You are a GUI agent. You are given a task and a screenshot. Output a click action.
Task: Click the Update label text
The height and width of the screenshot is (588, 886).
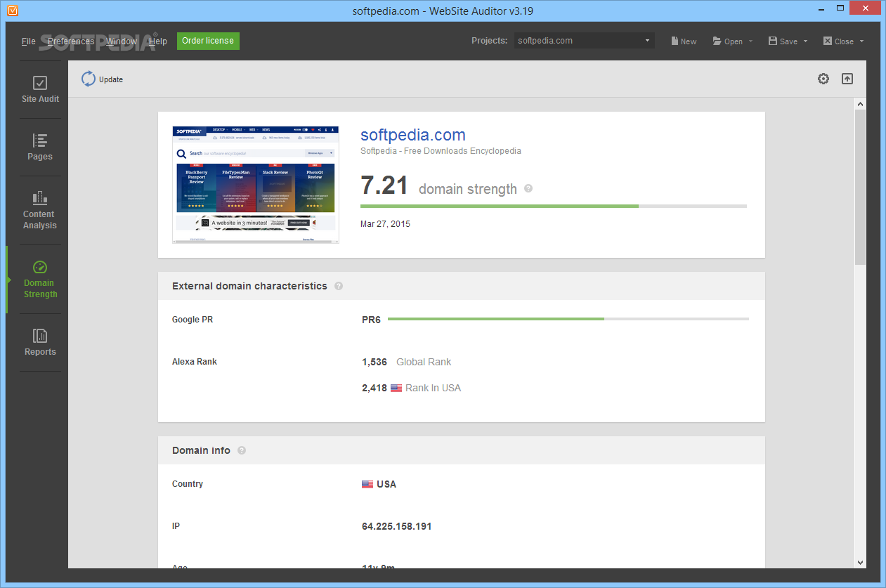point(111,79)
